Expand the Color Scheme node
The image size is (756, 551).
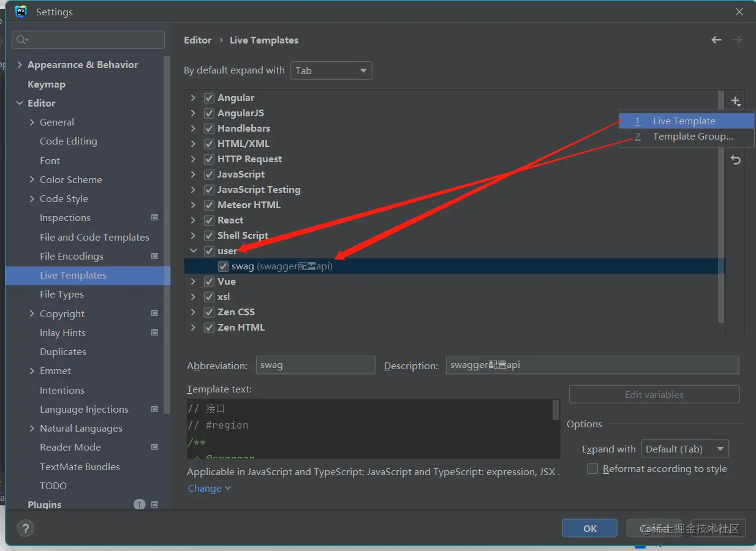click(x=32, y=179)
